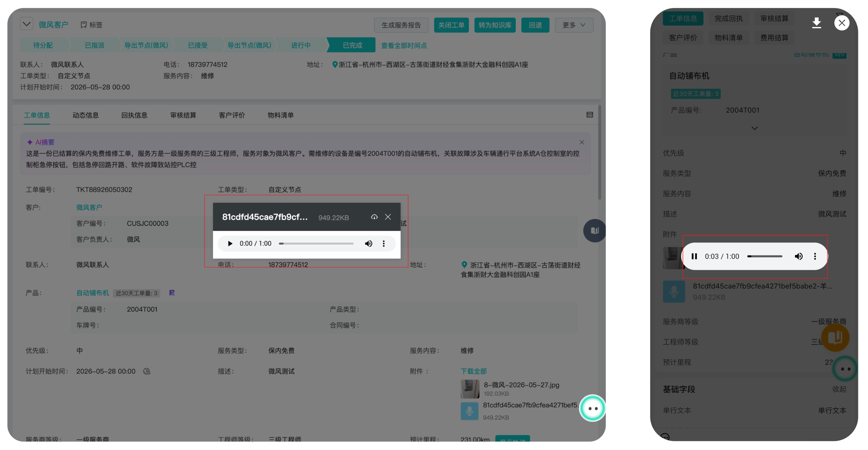Collapse header with top-left chevron button
This screenshot has width=868, height=450.
[x=27, y=24]
